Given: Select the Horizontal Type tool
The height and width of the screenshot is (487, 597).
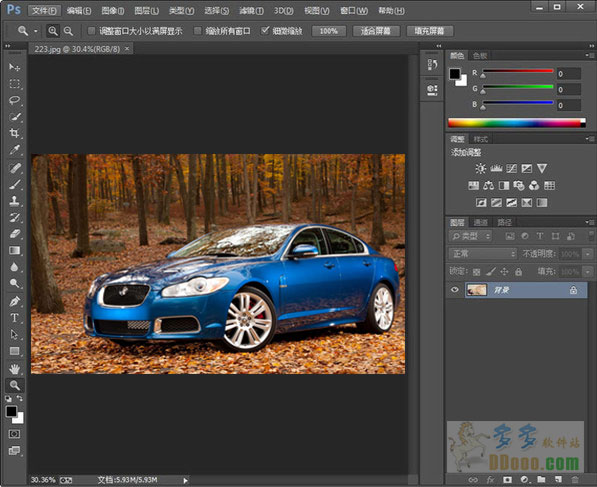Looking at the screenshot, I should coord(14,318).
